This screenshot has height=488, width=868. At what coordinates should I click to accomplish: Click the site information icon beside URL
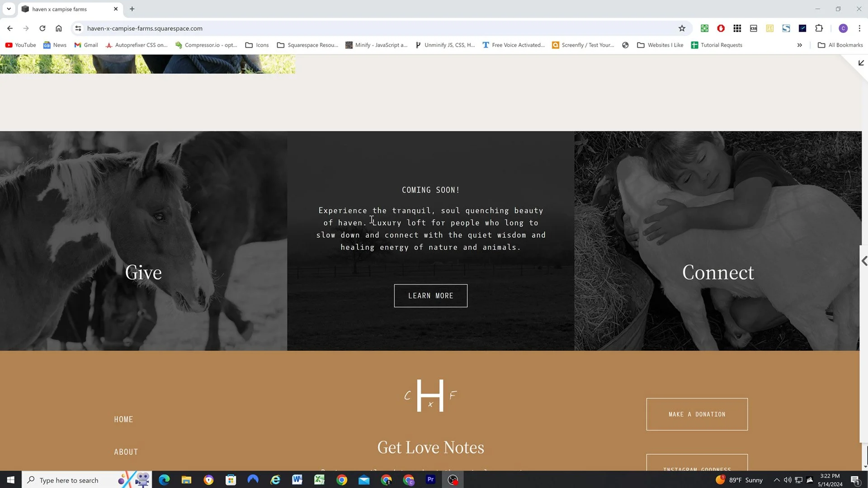click(78, 28)
